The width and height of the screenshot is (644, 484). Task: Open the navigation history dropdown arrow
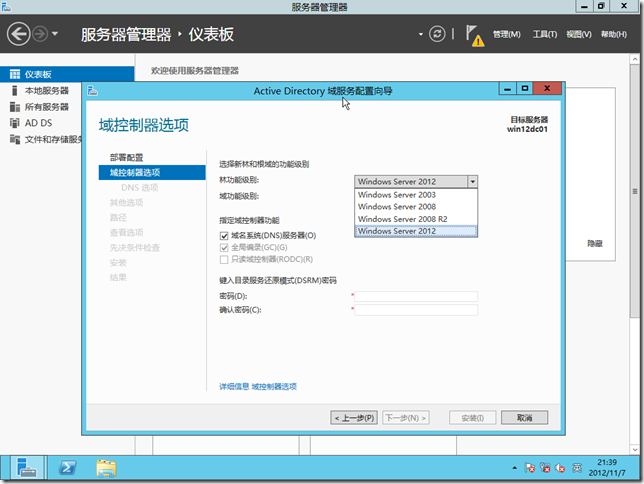[55, 34]
